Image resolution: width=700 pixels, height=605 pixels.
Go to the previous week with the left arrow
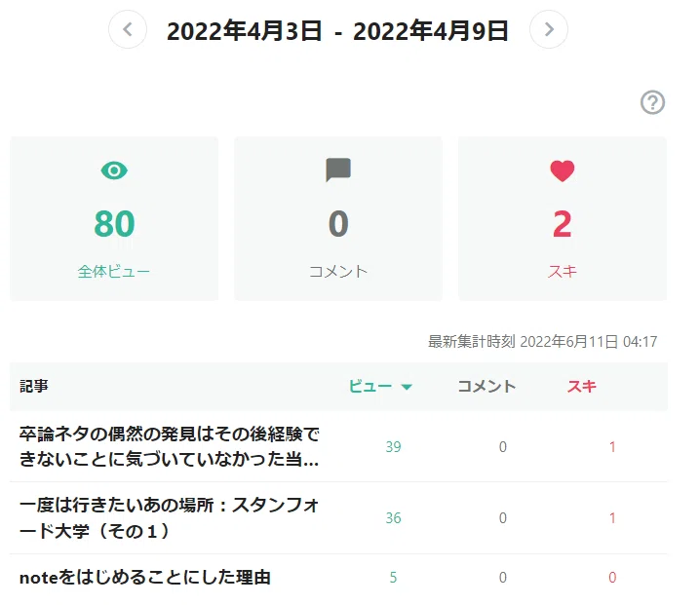click(128, 29)
